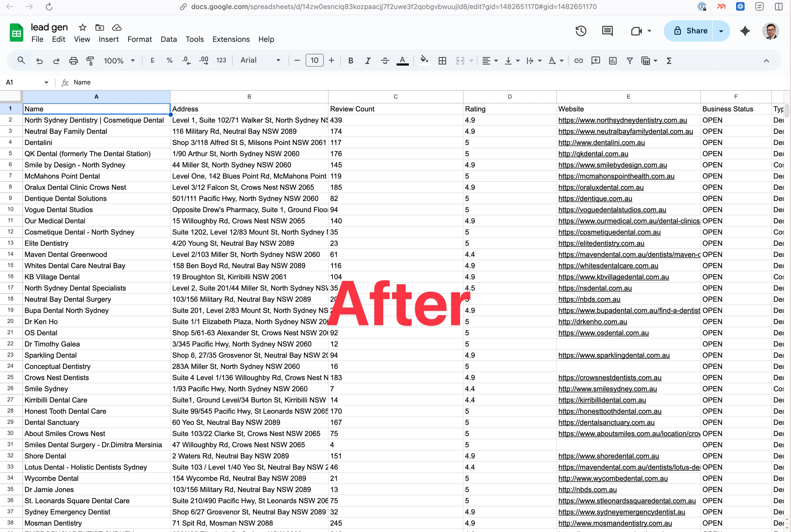Click the Functions sigma icon
This screenshot has height=532, width=791.
(669, 61)
